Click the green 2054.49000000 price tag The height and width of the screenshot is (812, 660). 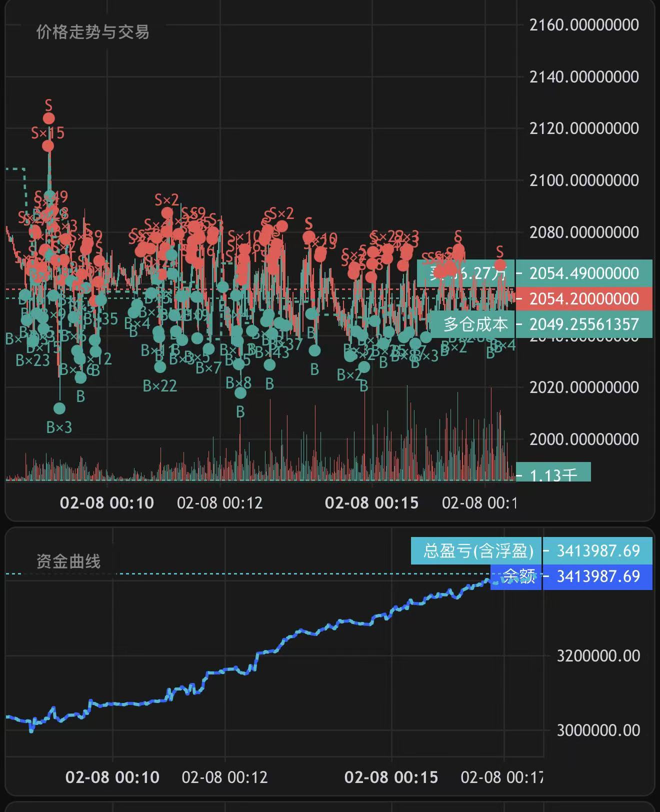[x=583, y=273]
